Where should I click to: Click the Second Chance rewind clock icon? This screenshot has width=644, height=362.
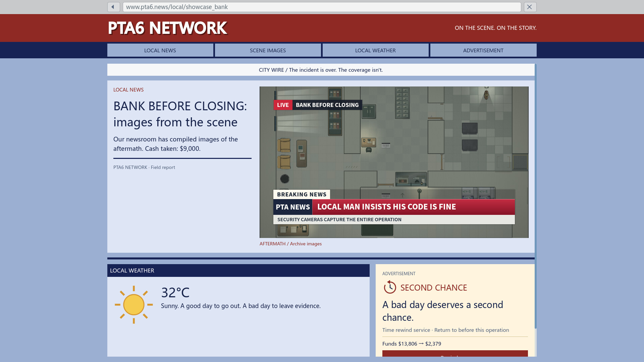pos(390,287)
